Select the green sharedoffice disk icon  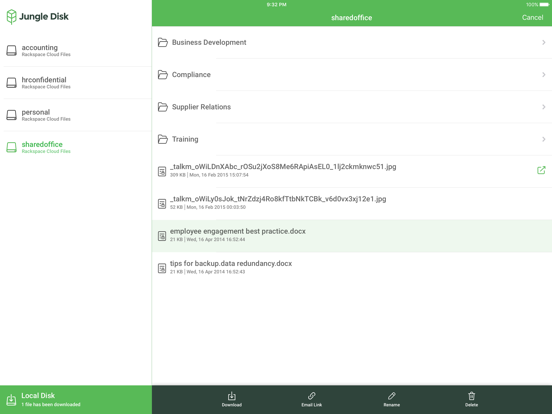(11, 147)
